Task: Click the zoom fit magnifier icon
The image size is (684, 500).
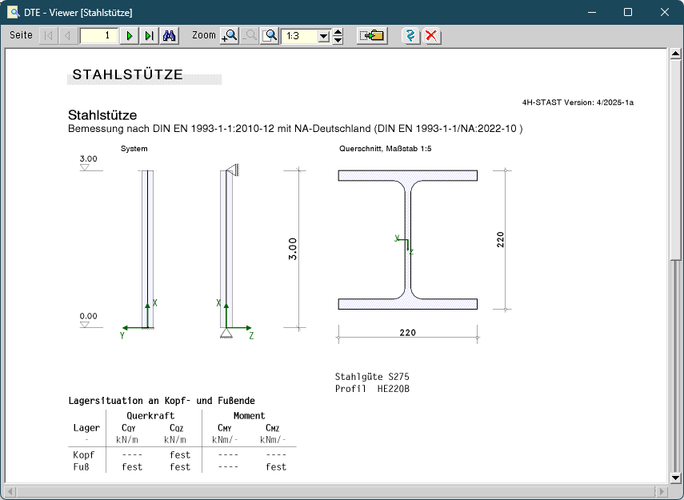Action: point(270,35)
